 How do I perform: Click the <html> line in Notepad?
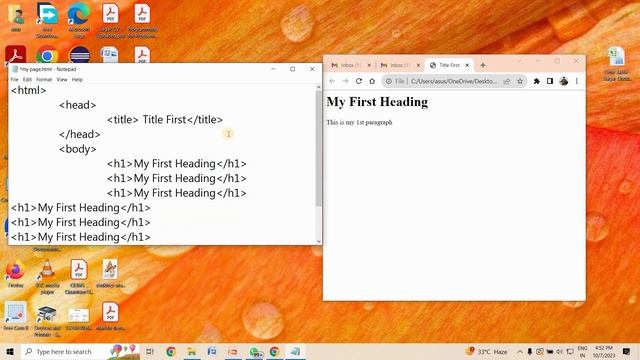click(29, 90)
